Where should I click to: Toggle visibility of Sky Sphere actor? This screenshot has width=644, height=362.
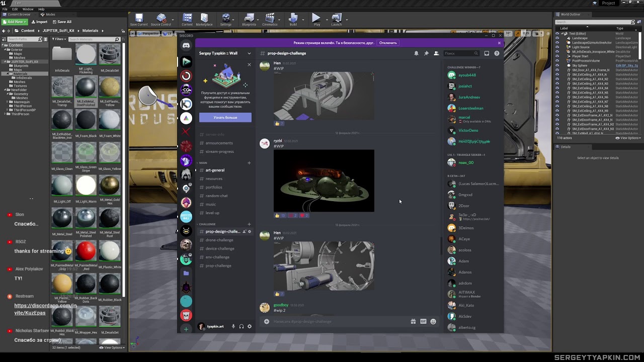pos(557,65)
